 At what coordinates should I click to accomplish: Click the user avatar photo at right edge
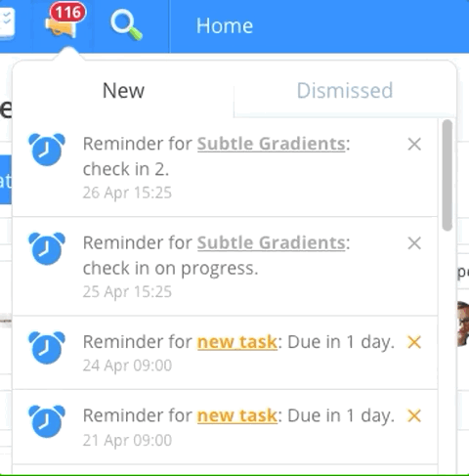[x=463, y=324]
